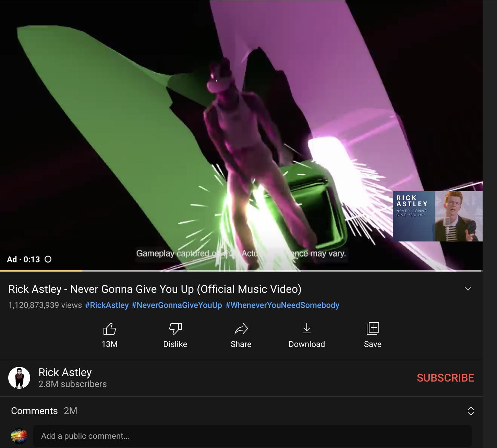This screenshot has width=497, height=448.
Task: Click the 1,120,873,939 views count
Action: click(45, 305)
